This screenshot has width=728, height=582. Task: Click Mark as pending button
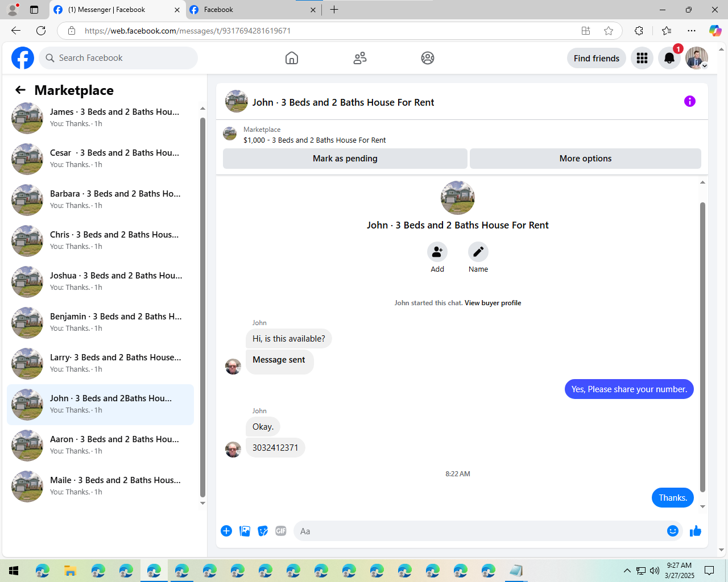[x=345, y=159]
